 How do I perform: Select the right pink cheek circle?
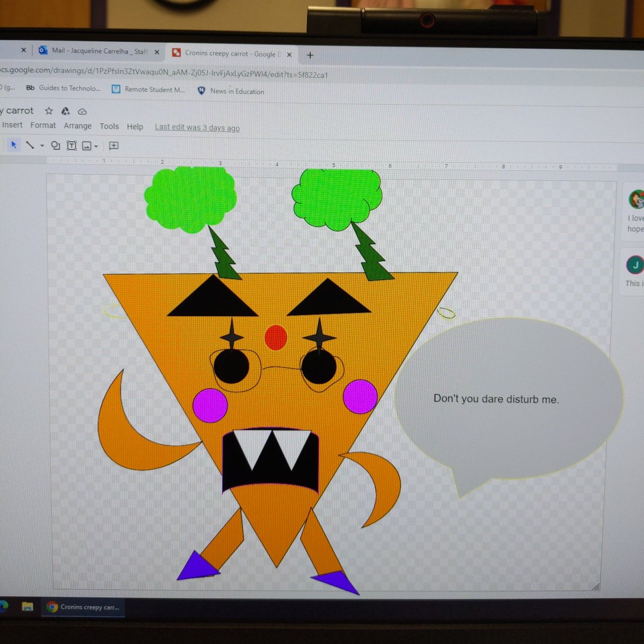[360, 397]
